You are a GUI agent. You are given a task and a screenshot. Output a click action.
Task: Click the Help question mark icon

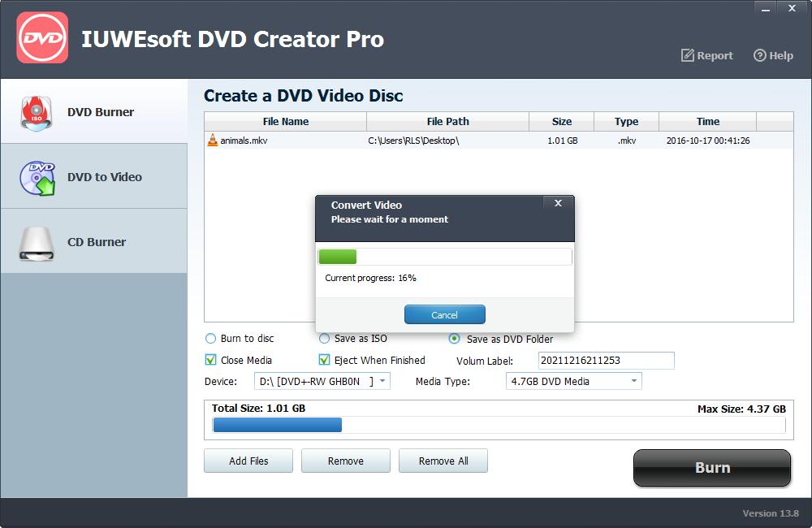point(759,55)
